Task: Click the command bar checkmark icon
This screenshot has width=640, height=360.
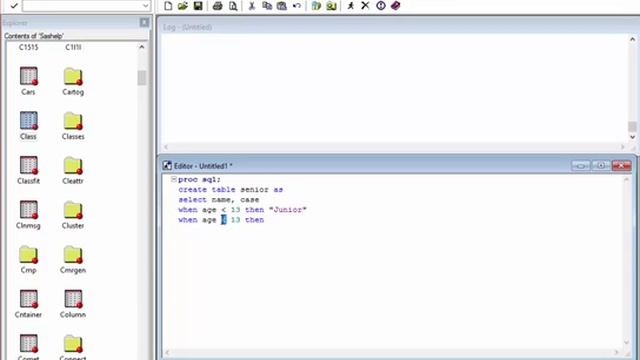Action: coord(14,6)
